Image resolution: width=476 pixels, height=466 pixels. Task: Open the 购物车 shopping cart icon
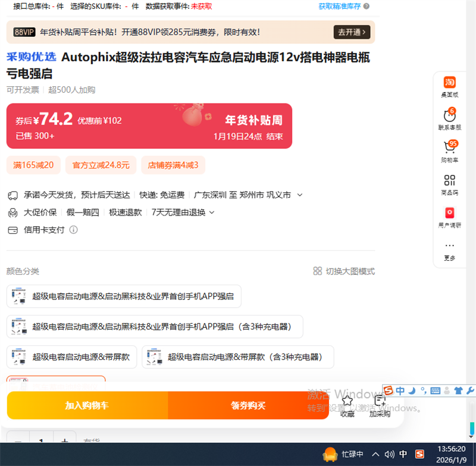click(449, 149)
